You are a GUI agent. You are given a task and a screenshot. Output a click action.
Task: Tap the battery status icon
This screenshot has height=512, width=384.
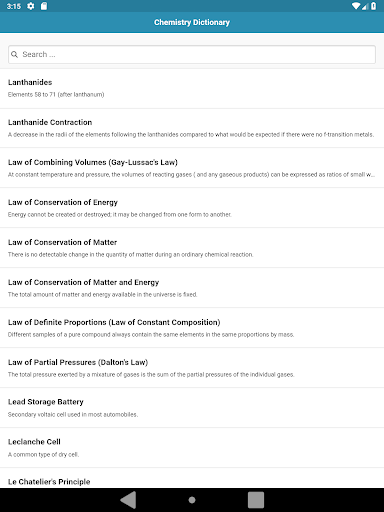(374, 6)
